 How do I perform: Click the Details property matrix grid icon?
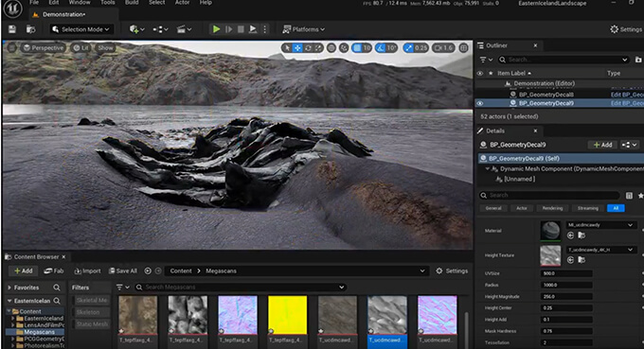(629, 196)
